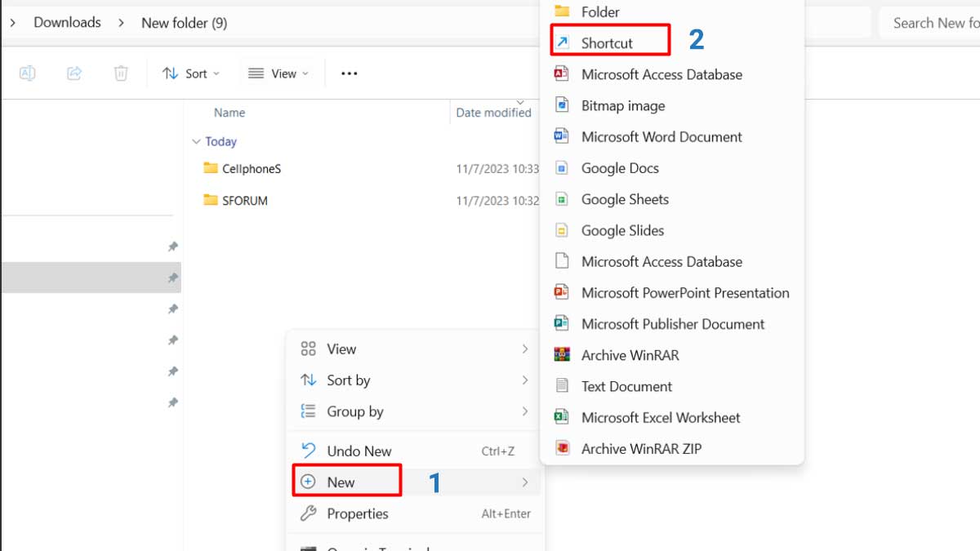Expand chevron between Downloads and New folder
Screen dimensions: 980x551
pyautogui.click(x=122, y=23)
